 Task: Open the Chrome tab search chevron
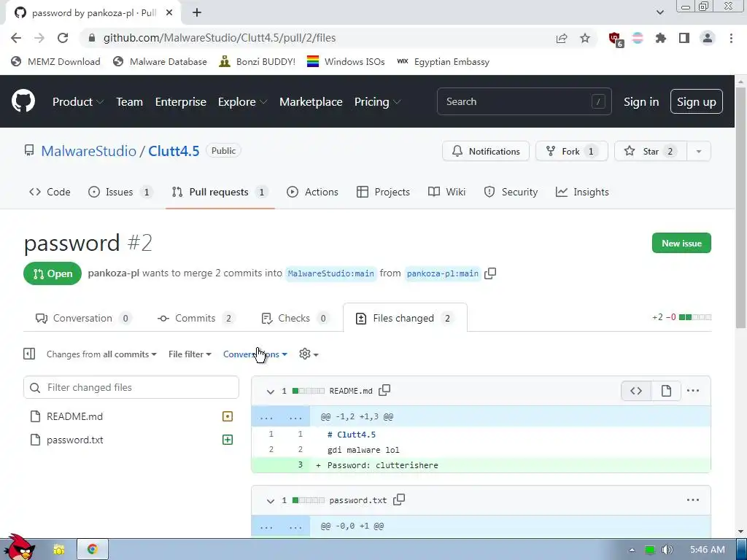(x=659, y=13)
